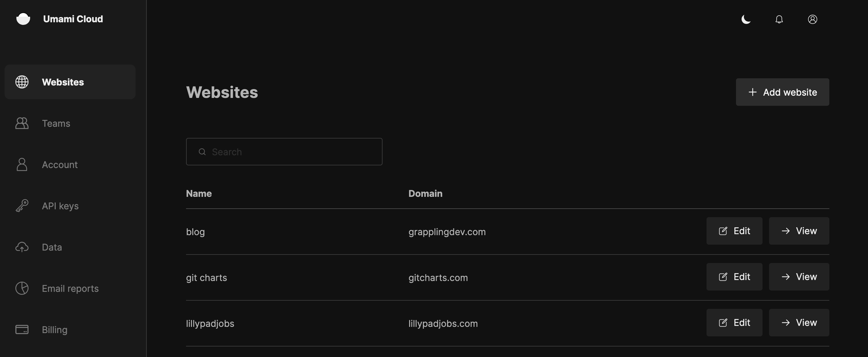868x357 pixels.
Task: Open Billing with the credit card icon
Action: point(22,330)
